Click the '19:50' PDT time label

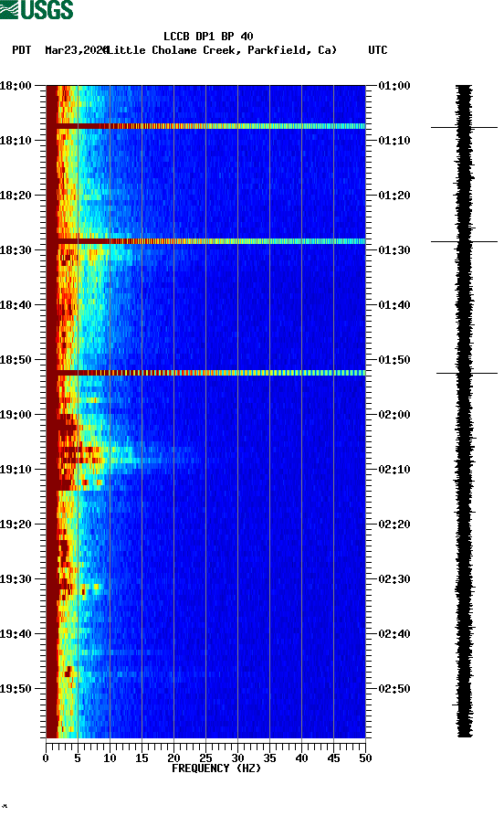tap(16, 688)
